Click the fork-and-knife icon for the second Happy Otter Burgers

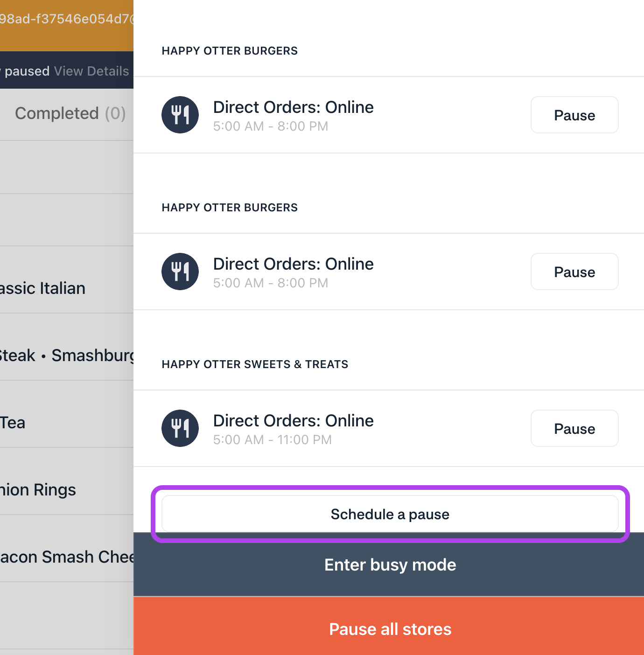tap(180, 272)
